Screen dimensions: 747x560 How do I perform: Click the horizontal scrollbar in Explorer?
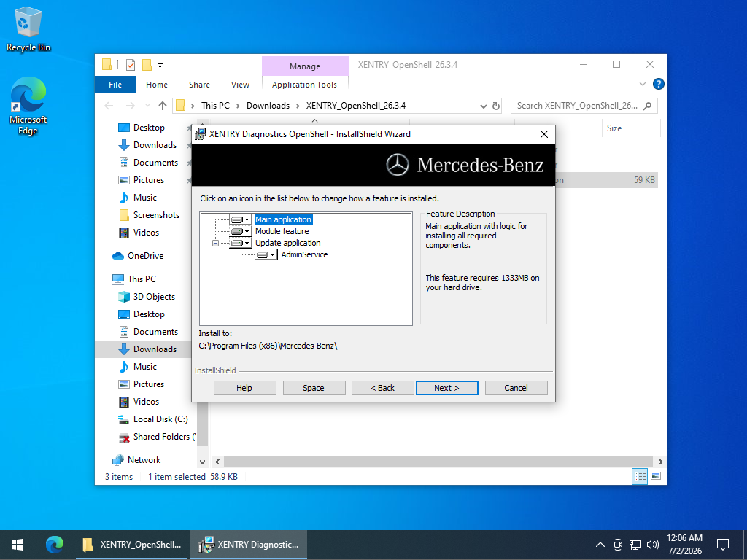tap(438, 462)
